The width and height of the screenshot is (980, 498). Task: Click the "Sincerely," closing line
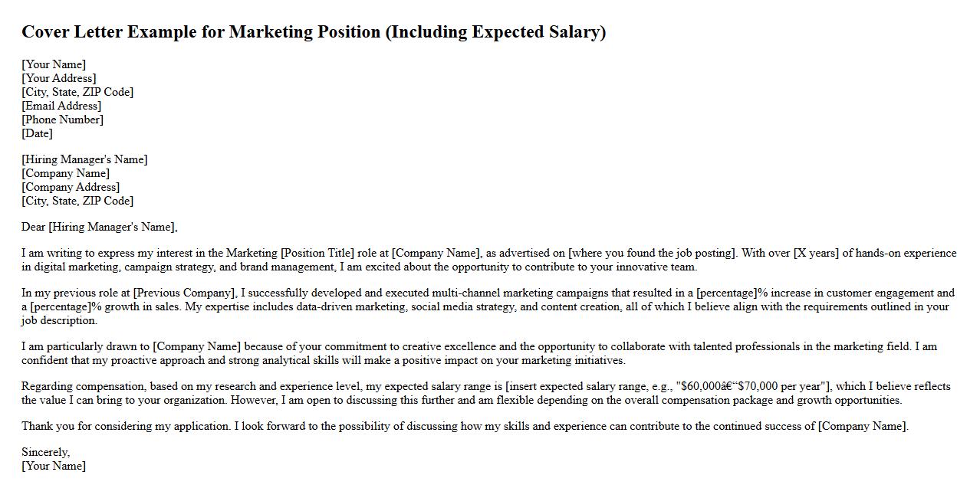[x=45, y=452]
